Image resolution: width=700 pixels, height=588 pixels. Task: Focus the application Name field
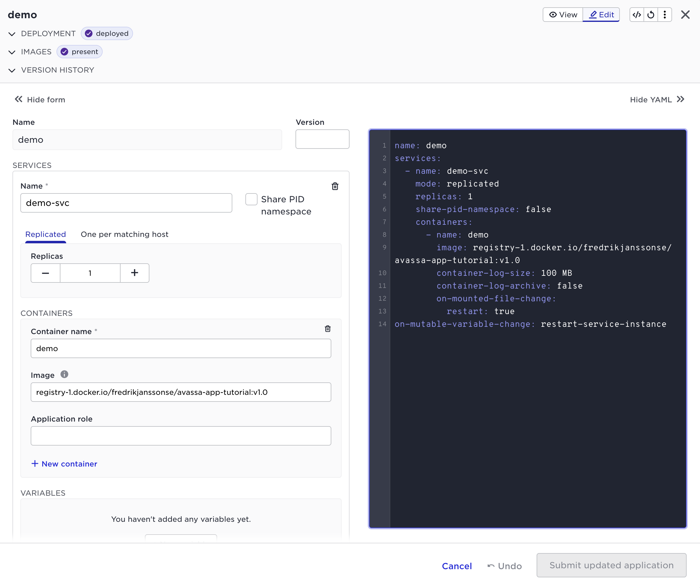click(147, 140)
